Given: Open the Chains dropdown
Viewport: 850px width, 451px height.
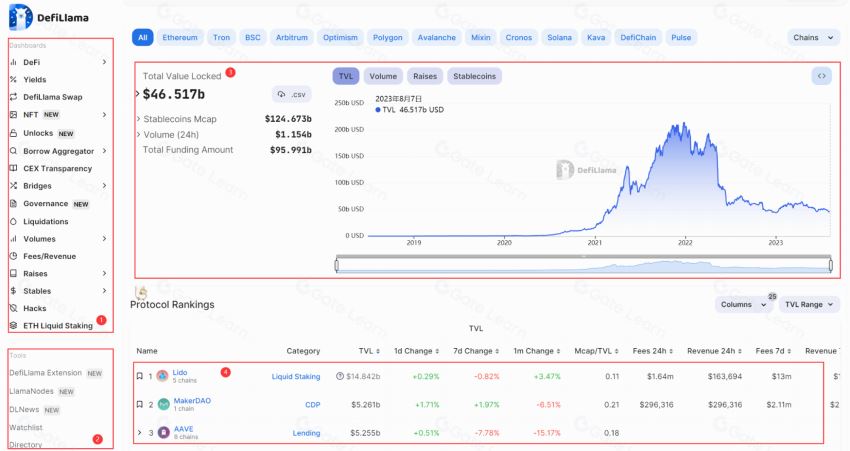Looking at the screenshot, I should (813, 38).
